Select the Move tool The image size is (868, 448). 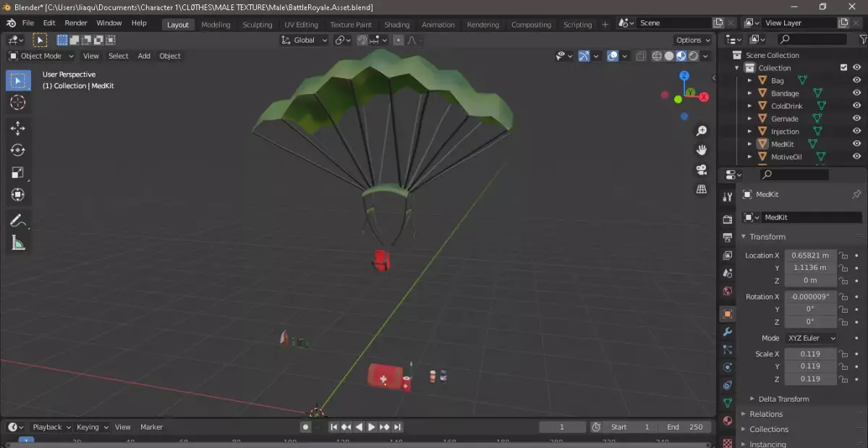[x=18, y=128]
